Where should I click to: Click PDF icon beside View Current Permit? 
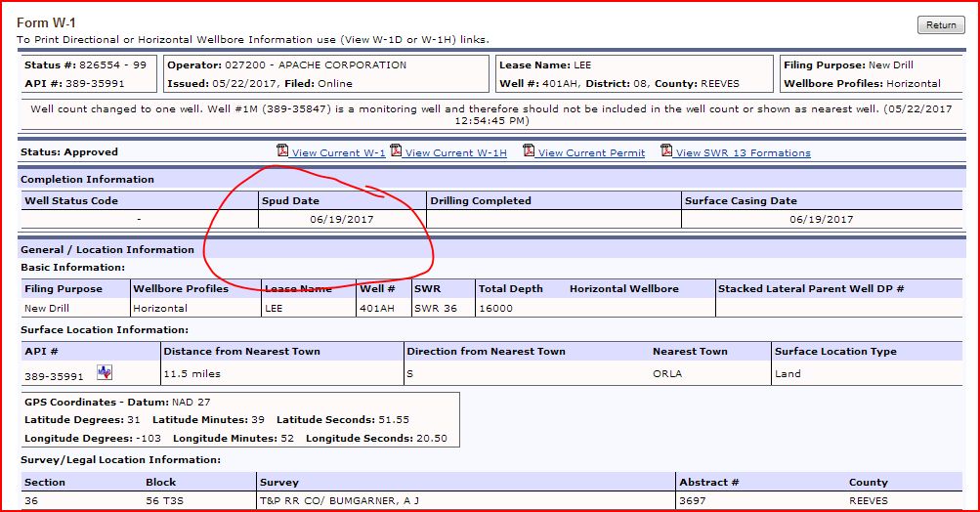click(529, 150)
